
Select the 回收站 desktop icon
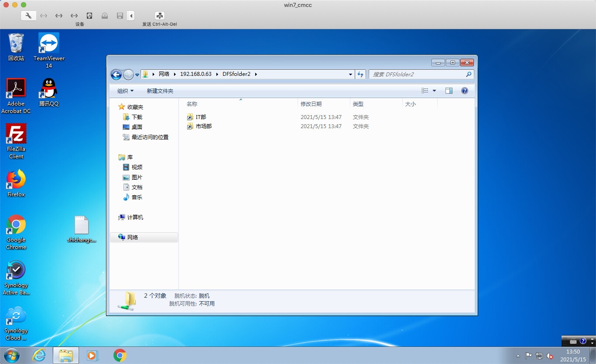tap(16, 47)
